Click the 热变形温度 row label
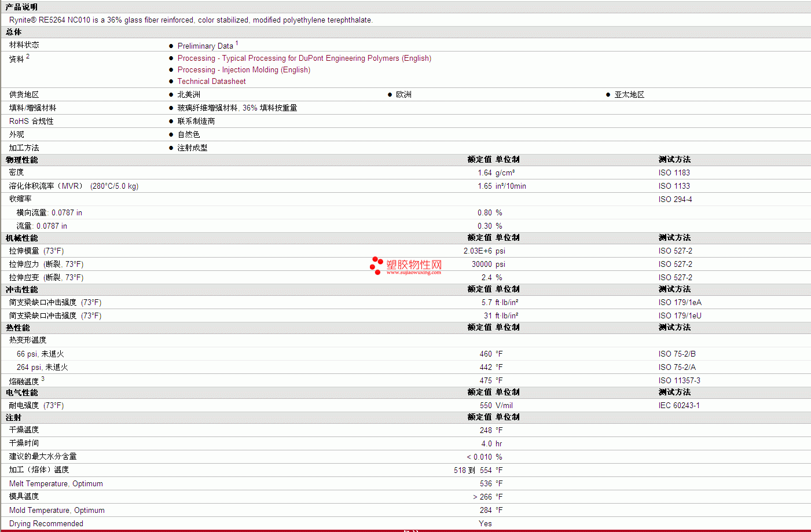The height and width of the screenshot is (532, 811). tap(28, 340)
